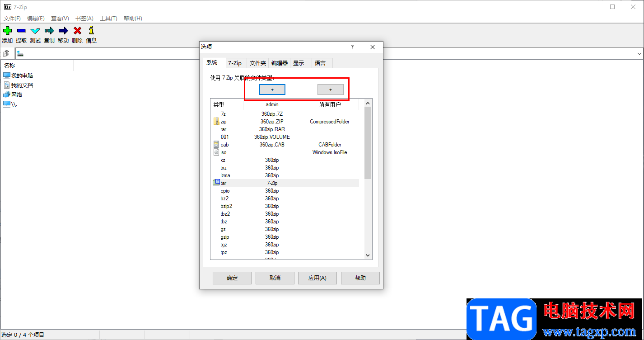Viewport: 644px width, 340px height.
Task: Click the 取消 button
Action: [275, 278]
